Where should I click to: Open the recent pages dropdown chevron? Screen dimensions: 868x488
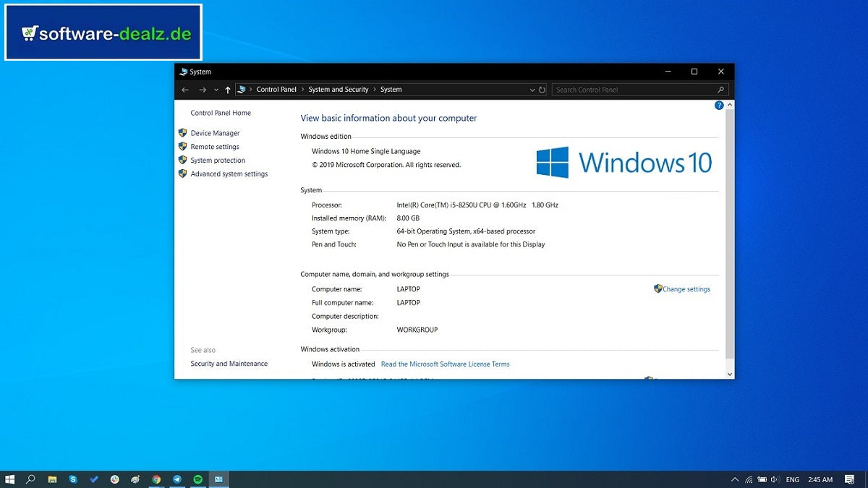pyautogui.click(x=216, y=89)
